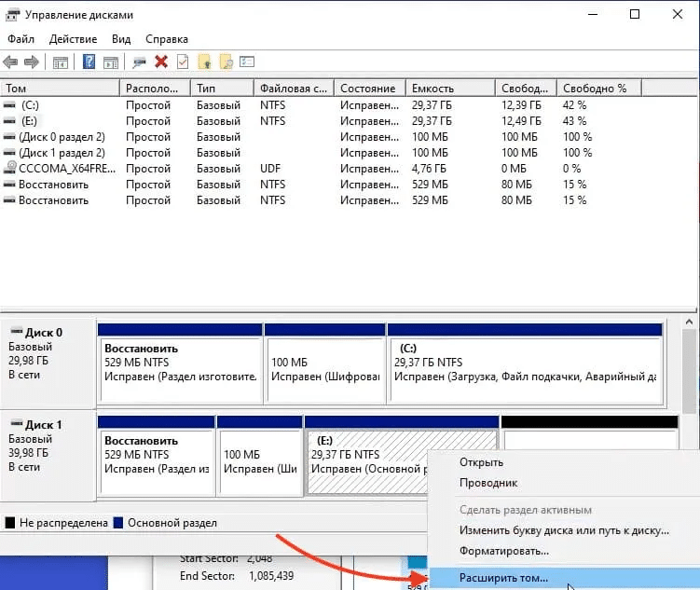Screen dimensions: 700x590
Task: Click the show/hide console tree icon
Action: pos(61,62)
